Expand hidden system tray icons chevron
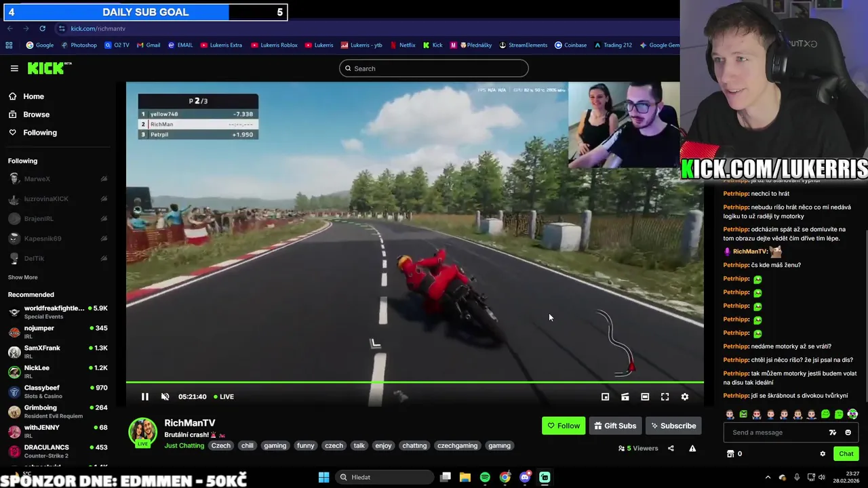The height and width of the screenshot is (488, 868). tap(768, 477)
